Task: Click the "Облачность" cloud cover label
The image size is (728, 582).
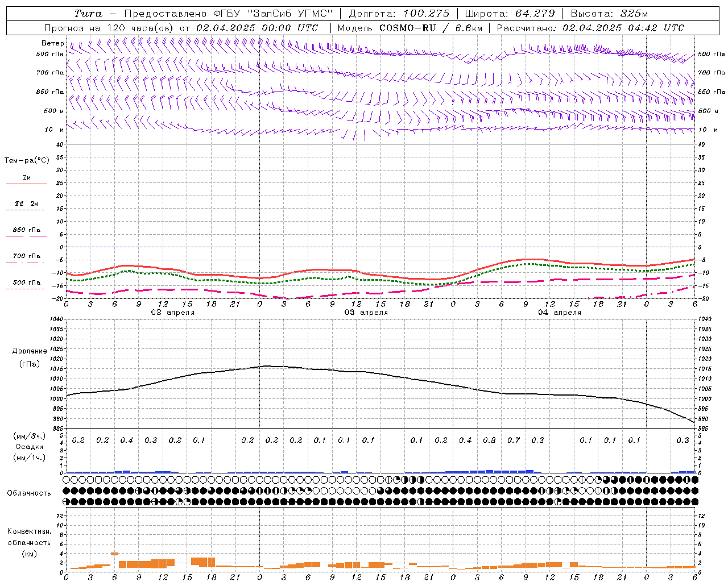Action: [29, 493]
